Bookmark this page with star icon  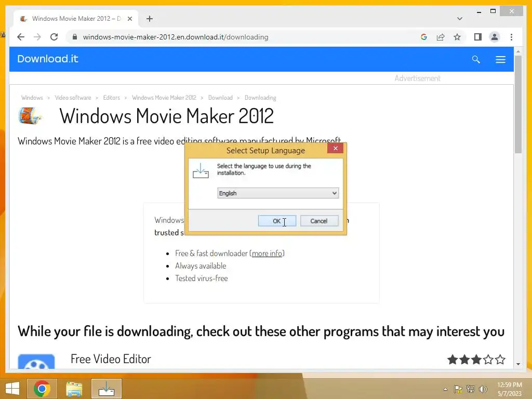click(x=457, y=37)
